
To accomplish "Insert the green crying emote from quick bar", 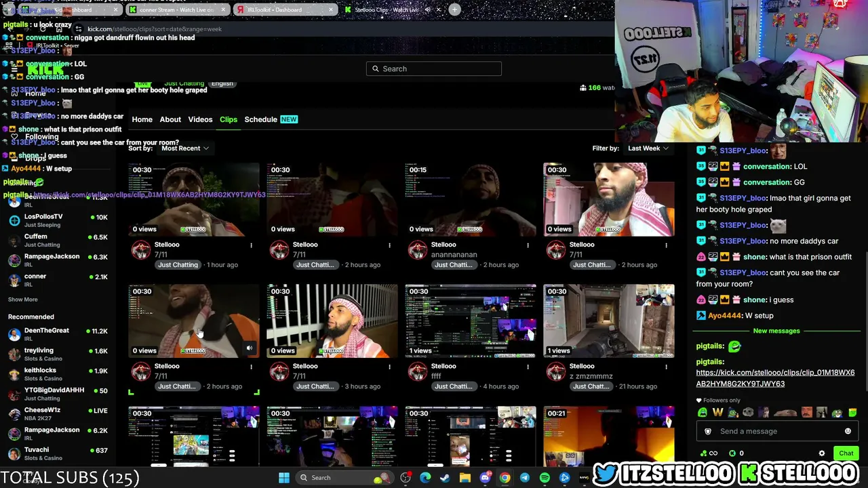I will 703,412.
